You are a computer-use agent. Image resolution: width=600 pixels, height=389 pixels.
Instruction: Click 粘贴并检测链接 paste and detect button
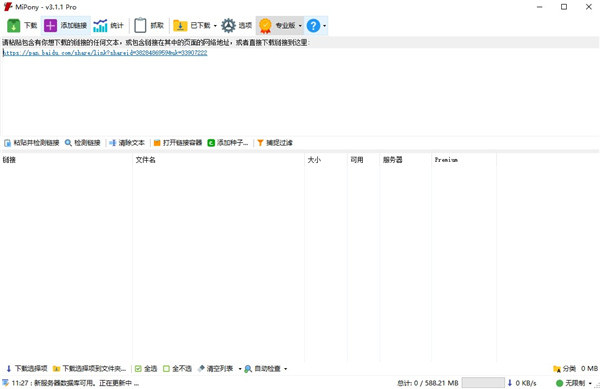(32, 143)
